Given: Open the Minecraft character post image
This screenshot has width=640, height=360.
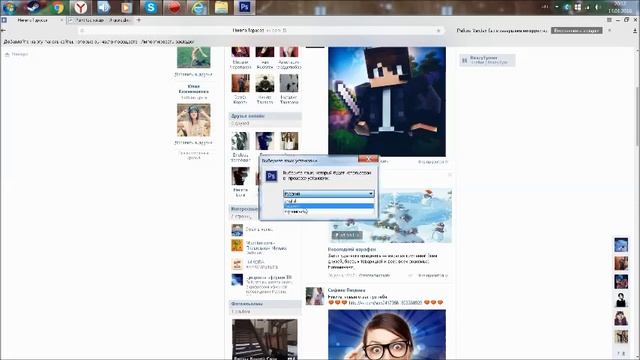Looking at the screenshot, I should 387,101.
